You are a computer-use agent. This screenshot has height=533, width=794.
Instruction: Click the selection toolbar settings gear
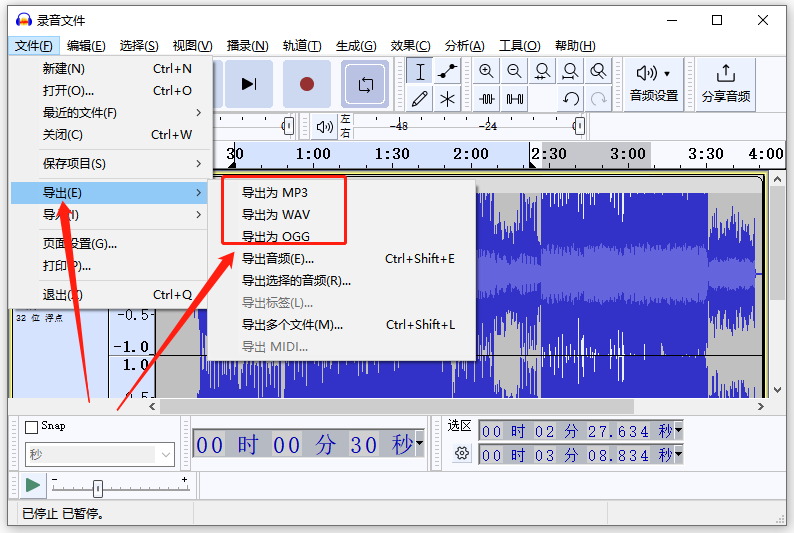click(461, 453)
